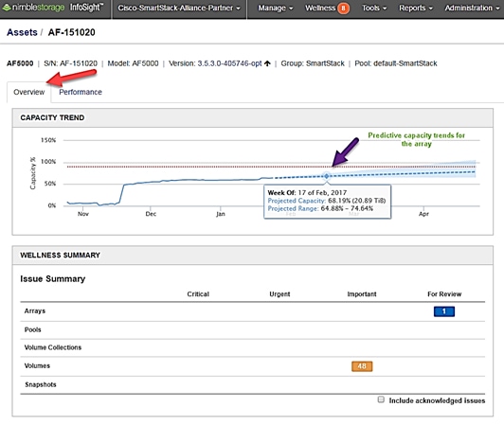
Task: Click the Model: AF5000 text
Action: click(x=133, y=63)
